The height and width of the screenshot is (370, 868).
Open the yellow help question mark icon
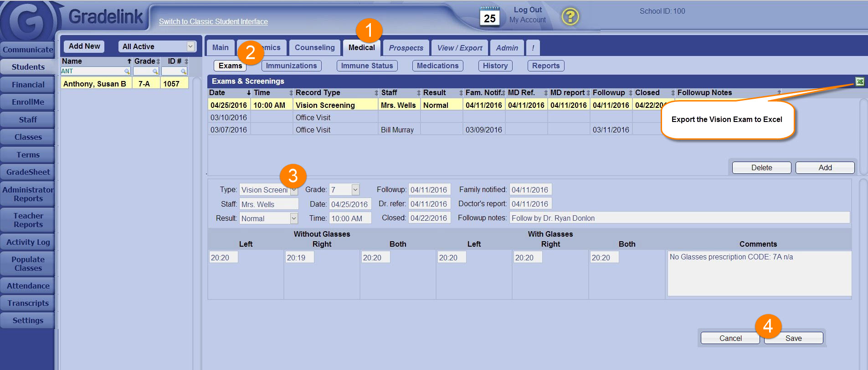[x=570, y=17]
